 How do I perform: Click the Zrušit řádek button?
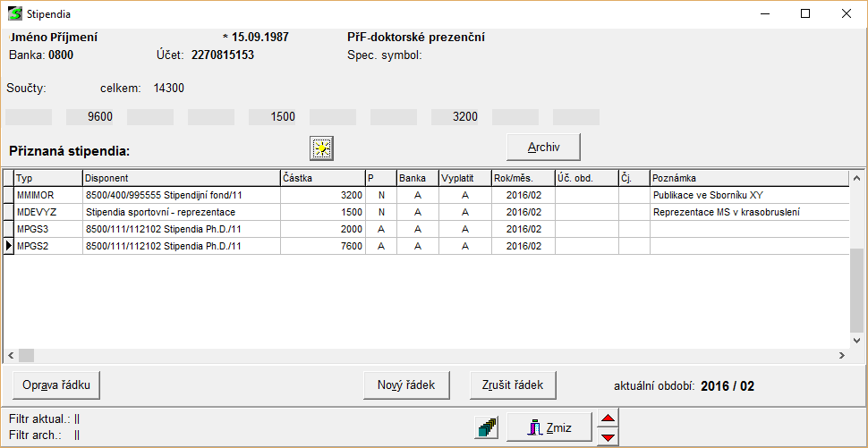(512, 385)
